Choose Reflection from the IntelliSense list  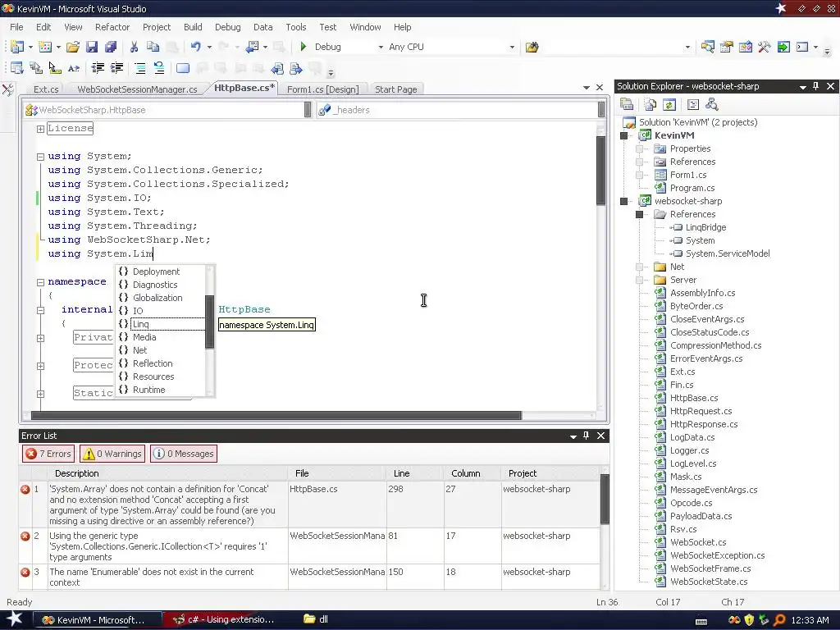[161, 363]
